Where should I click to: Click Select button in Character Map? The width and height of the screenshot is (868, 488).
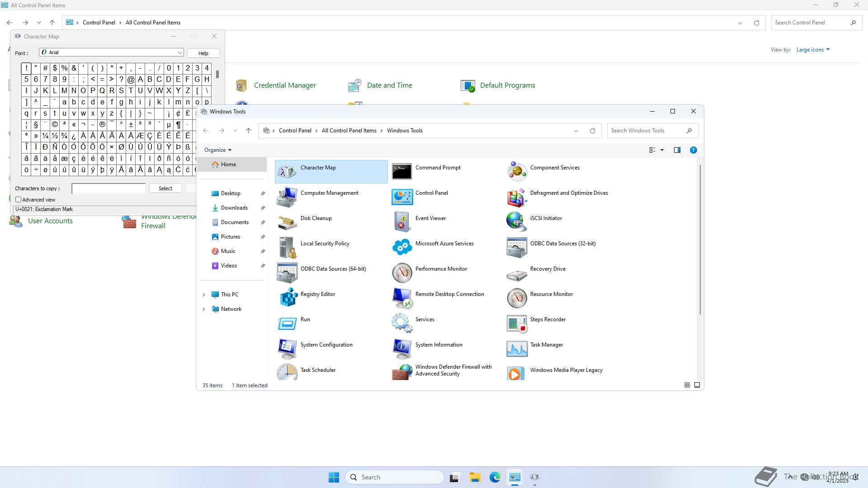coord(165,188)
